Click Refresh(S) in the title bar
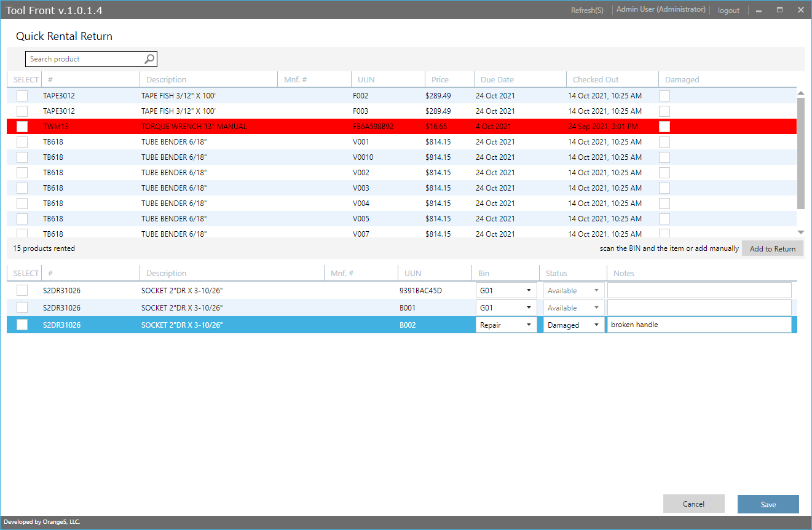The image size is (812, 530). [x=587, y=10]
